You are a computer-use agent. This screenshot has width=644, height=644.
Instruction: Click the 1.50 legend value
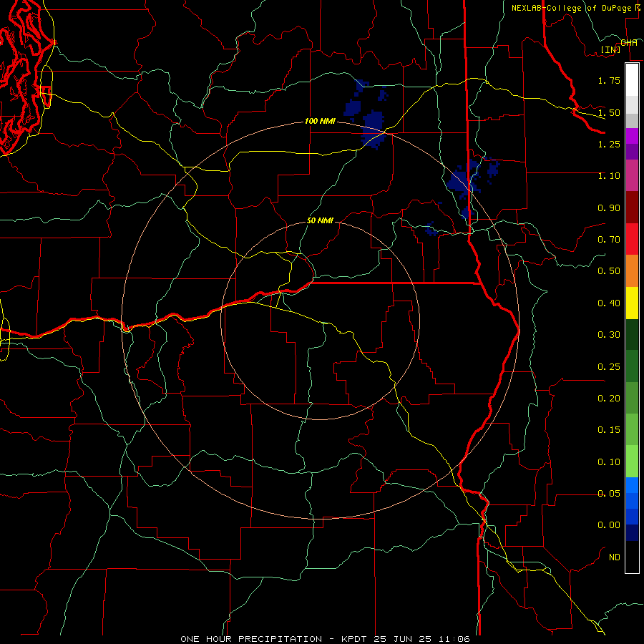tap(609, 112)
